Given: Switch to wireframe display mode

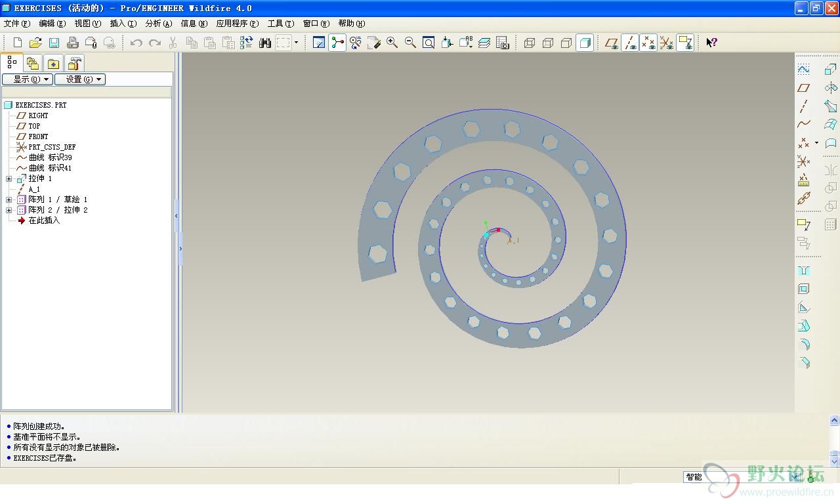Looking at the screenshot, I should (x=530, y=43).
